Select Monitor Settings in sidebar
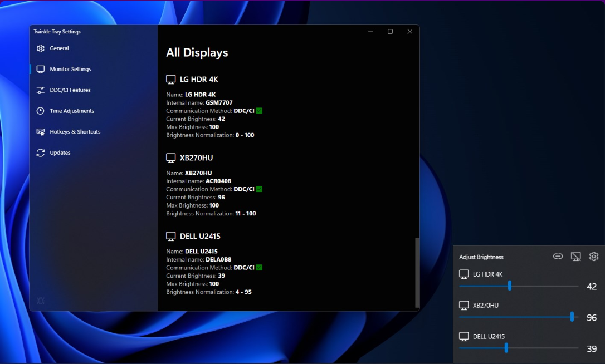 (94, 69)
